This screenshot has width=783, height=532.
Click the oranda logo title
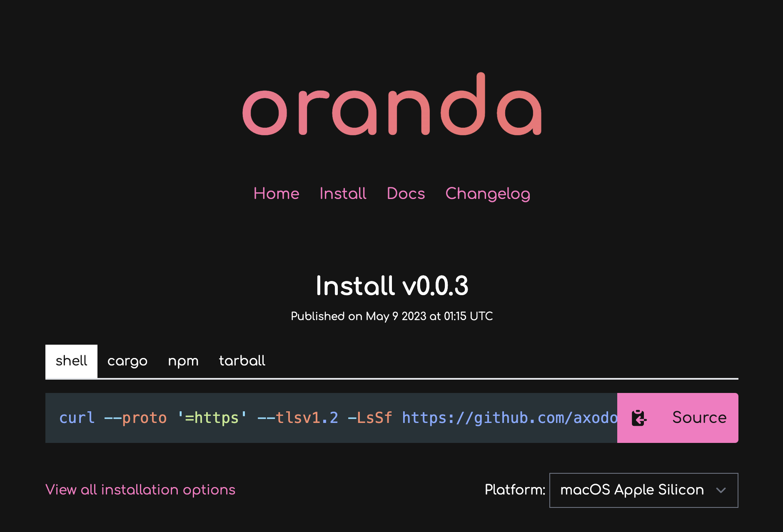[x=392, y=104]
